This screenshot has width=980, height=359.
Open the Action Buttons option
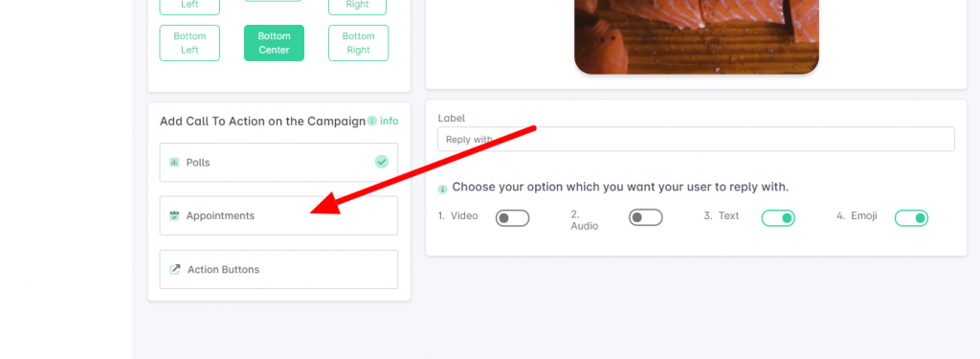278,270
